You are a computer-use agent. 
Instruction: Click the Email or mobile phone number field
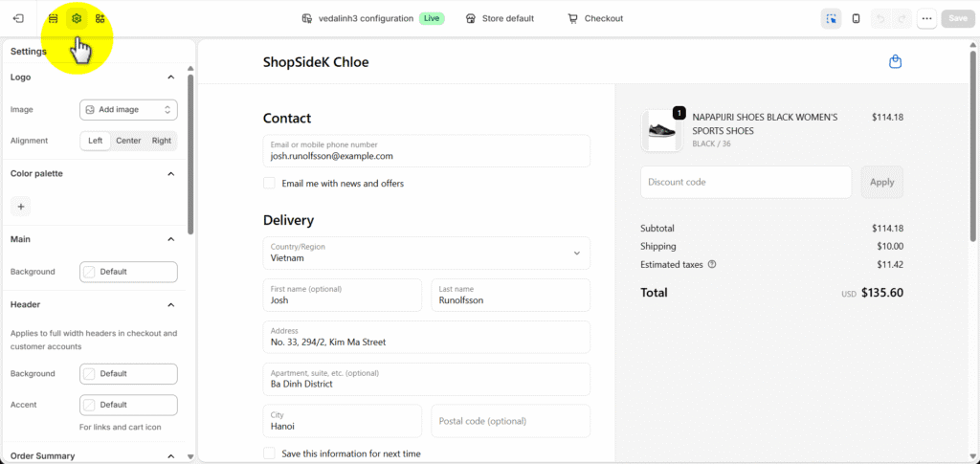click(426, 150)
